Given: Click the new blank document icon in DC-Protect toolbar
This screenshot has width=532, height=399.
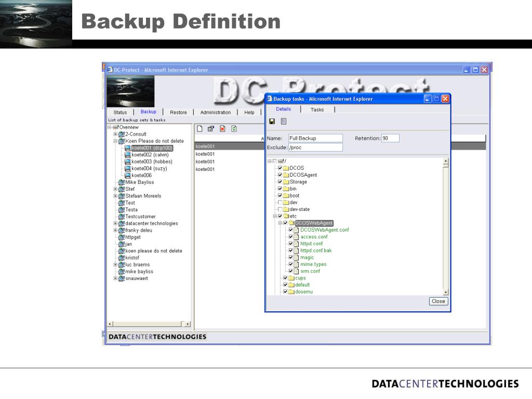Looking at the screenshot, I should pos(200,129).
